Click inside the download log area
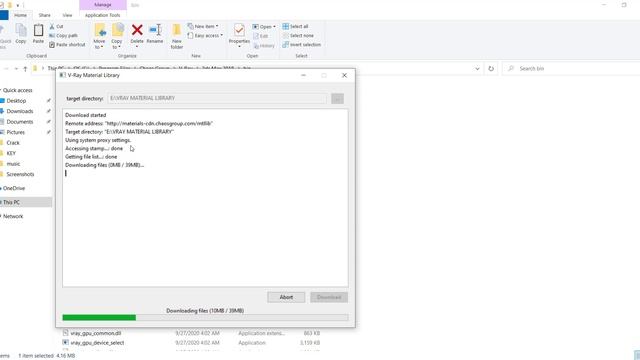640x360 pixels. tap(205, 198)
